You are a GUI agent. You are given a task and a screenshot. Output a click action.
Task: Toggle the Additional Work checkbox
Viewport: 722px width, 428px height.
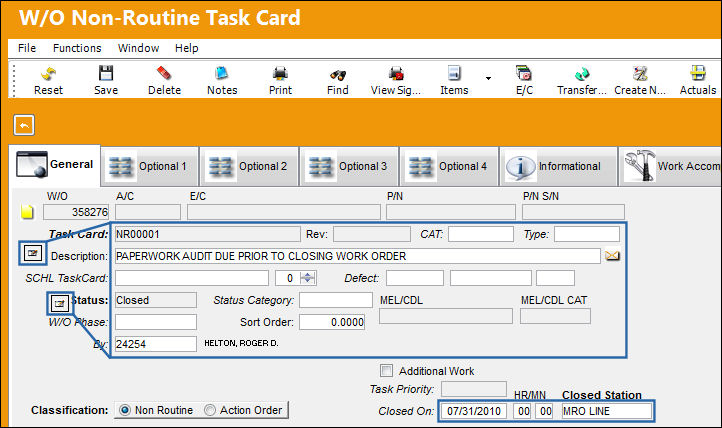tap(386, 370)
